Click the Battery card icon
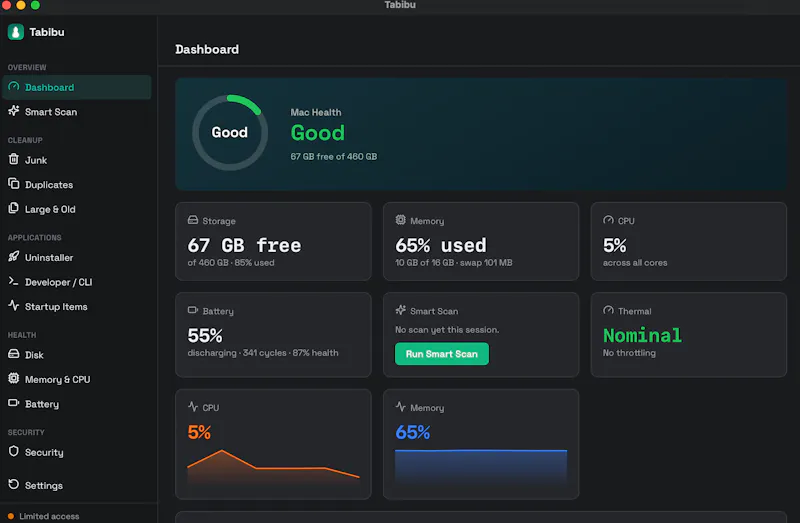The image size is (800, 523). [x=193, y=310]
